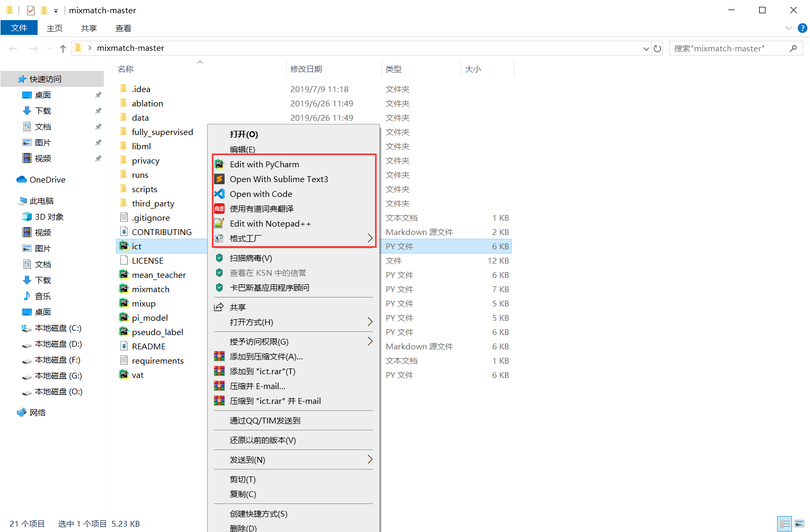This screenshot has width=810, height=532.
Task: Click WinRAR icon beside 添加到压缩文件(A)...
Action: tap(219, 356)
